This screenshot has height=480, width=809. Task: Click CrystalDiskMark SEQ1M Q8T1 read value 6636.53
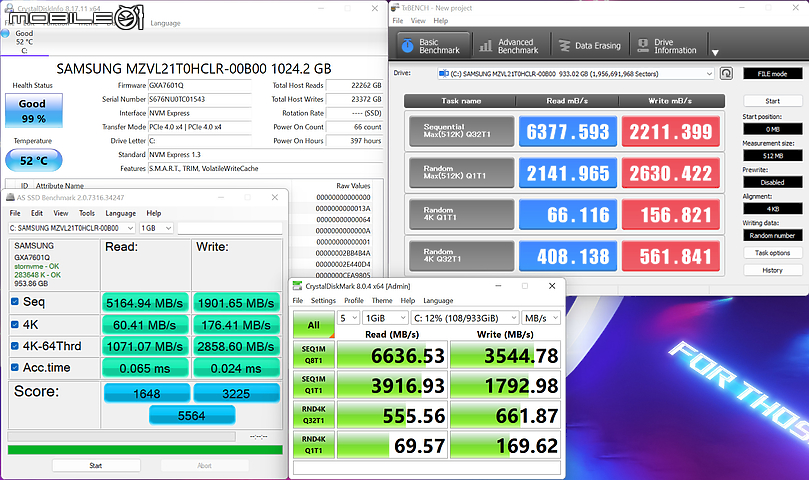point(392,355)
